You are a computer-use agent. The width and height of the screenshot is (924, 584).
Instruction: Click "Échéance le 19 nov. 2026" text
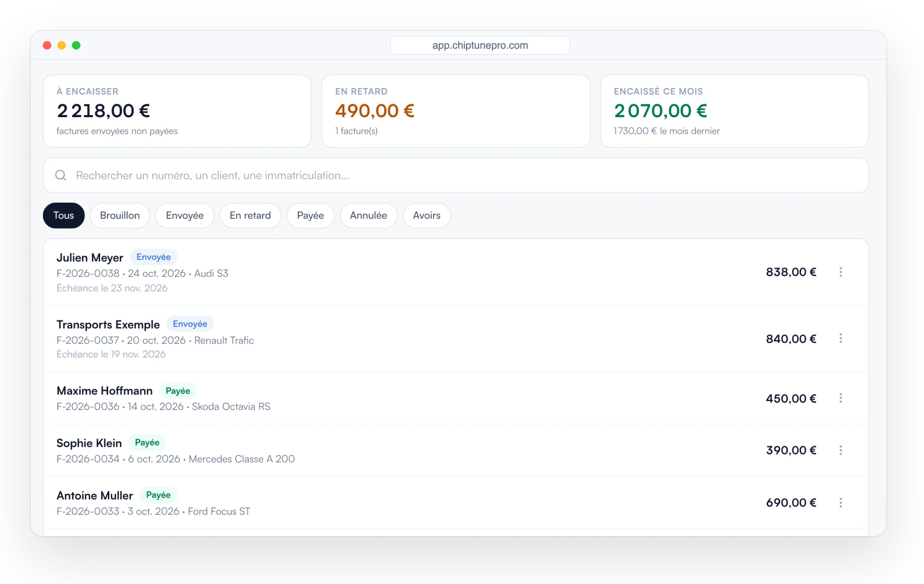pos(111,354)
